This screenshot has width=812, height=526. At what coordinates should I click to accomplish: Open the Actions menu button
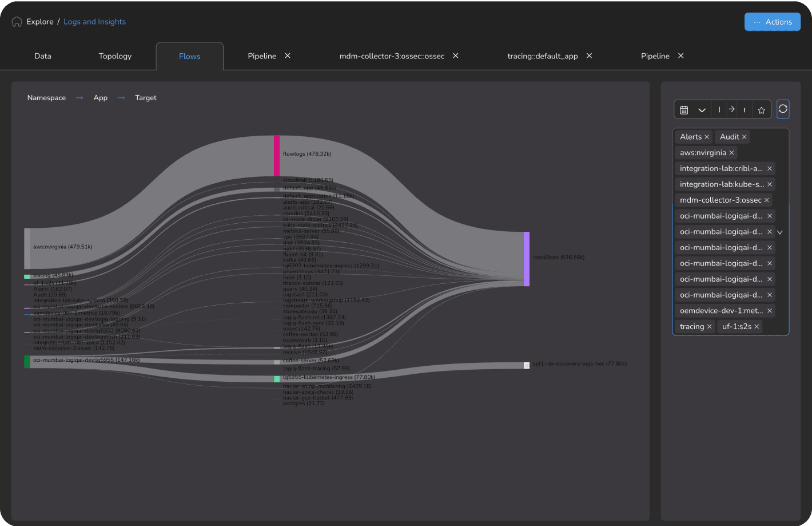772,22
